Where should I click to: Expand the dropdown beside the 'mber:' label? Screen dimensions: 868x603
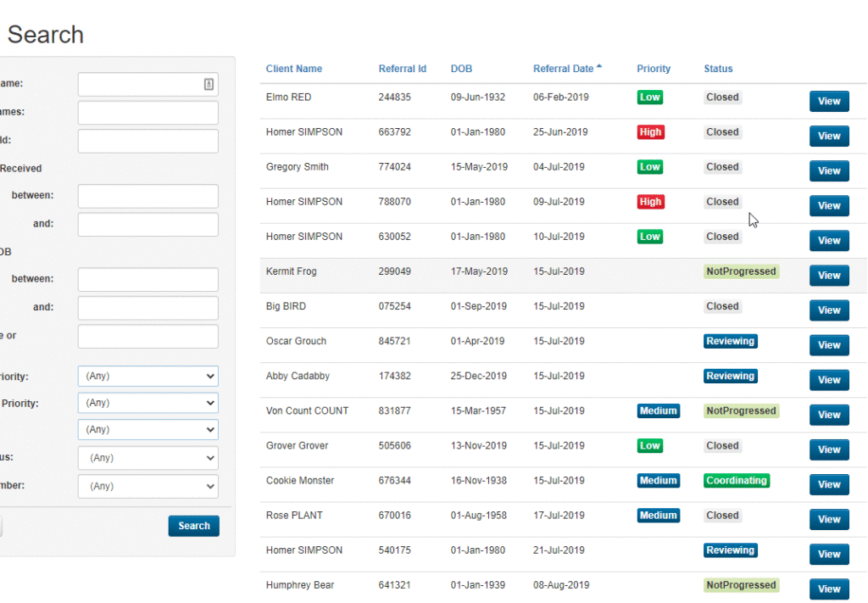coord(147,486)
